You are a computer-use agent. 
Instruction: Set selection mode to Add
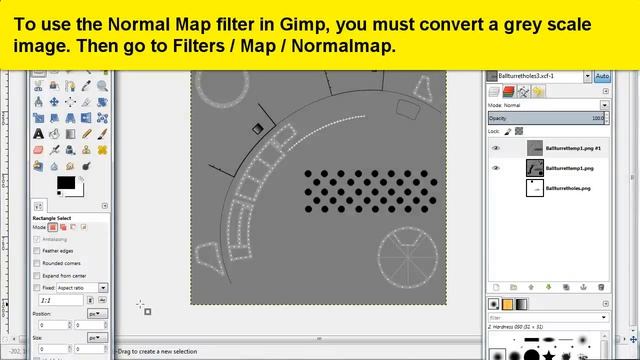tap(63, 227)
